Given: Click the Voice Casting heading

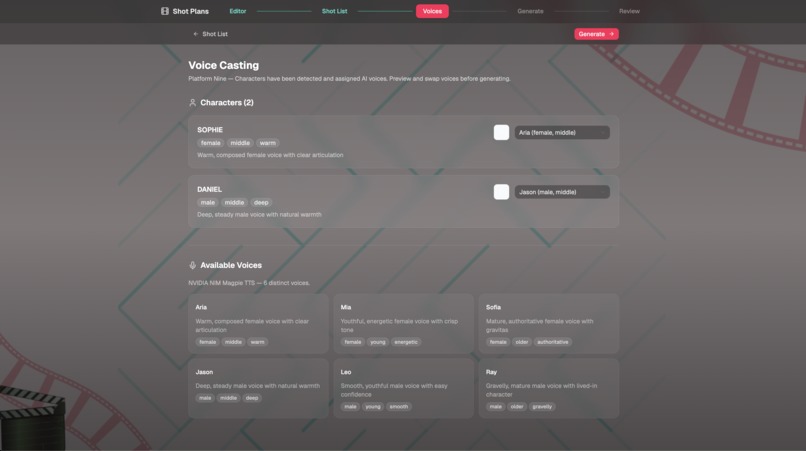Looking at the screenshot, I should point(224,65).
